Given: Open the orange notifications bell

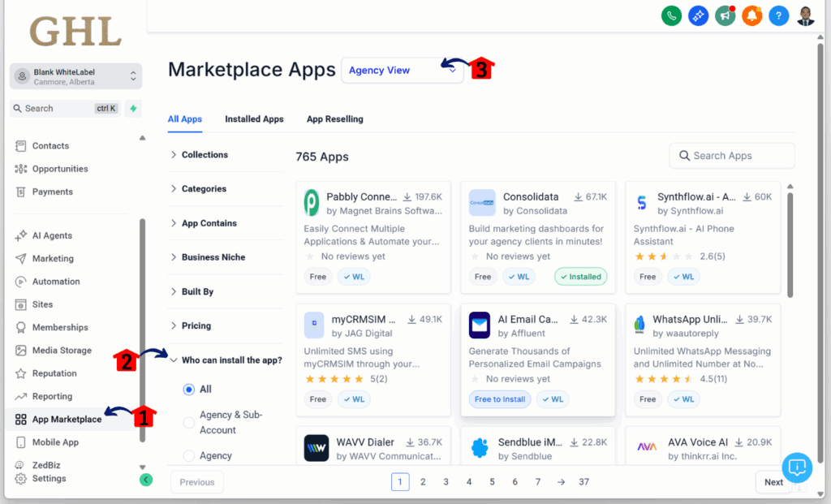Looking at the screenshot, I should pyautogui.click(x=751, y=16).
